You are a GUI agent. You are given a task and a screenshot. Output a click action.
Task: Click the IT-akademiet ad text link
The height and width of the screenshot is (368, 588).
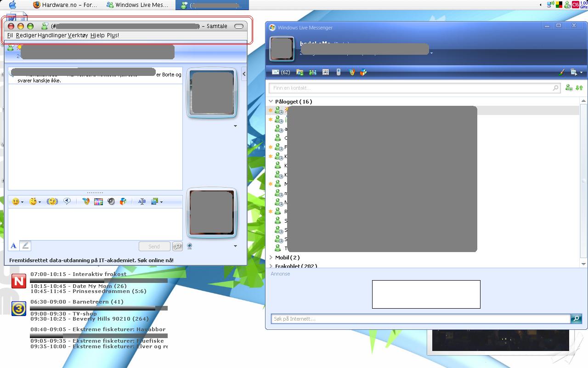coord(91,260)
